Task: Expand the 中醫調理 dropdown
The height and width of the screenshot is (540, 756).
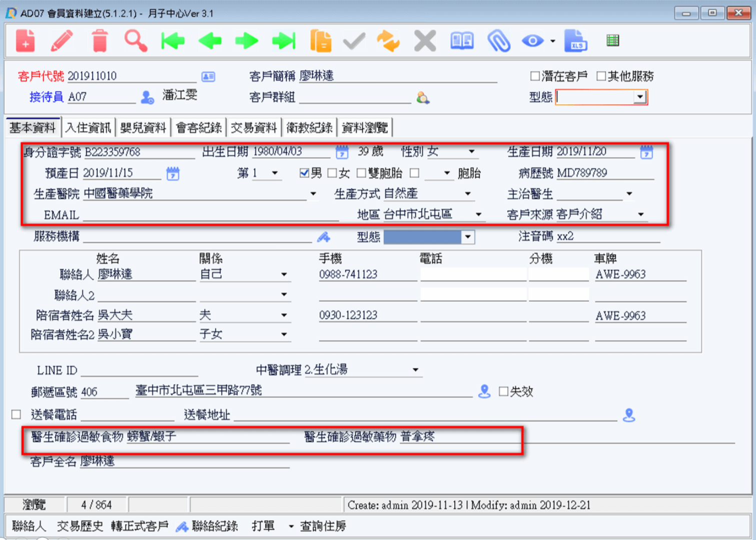Action: (415, 370)
